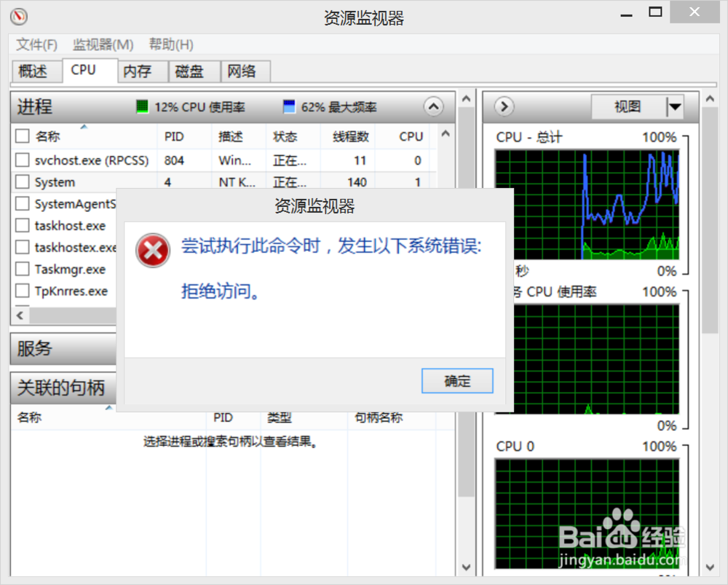The height and width of the screenshot is (585, 728).
Task: Select the CPU tab
Action: [90, 70]
